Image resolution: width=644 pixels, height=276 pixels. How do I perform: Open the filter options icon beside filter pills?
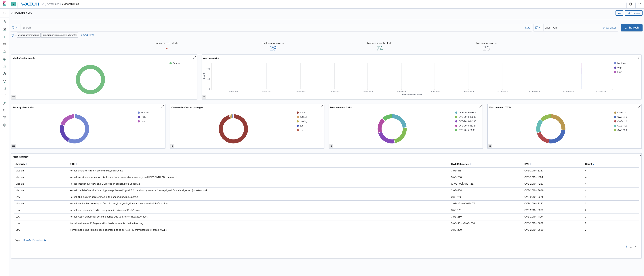[12, 35]
